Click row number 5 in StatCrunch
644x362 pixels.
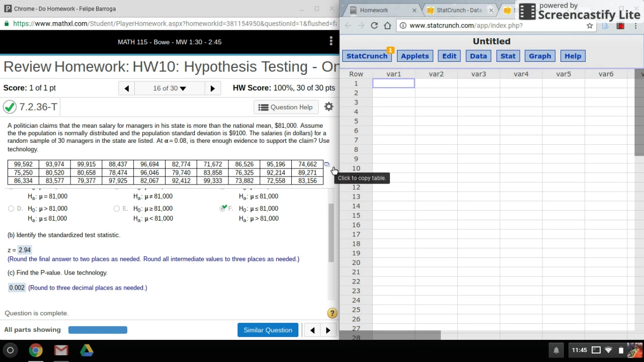(356, 121)
